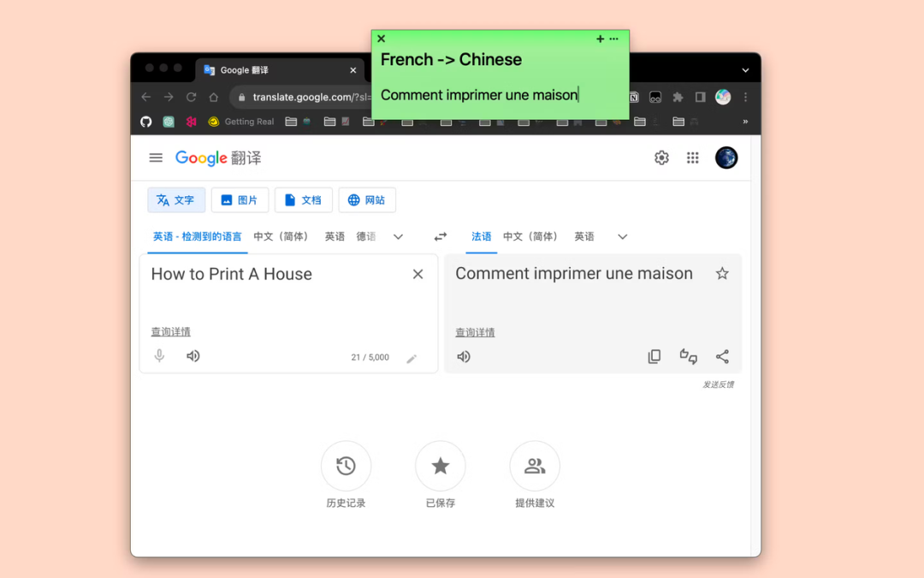Screen dimensions: 924x578
Task: Add a new sticky note
Action: coord(600,39)
